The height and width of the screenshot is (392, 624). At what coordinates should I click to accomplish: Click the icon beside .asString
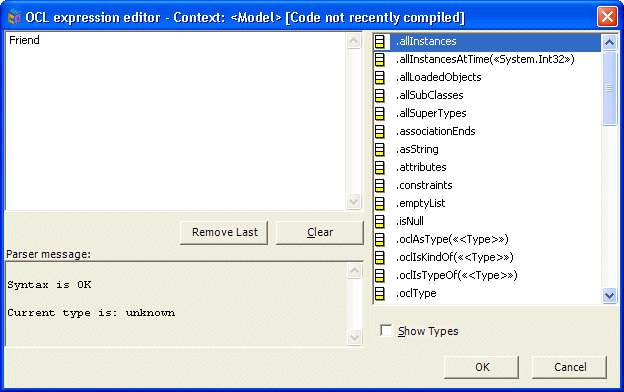(380, 150)
